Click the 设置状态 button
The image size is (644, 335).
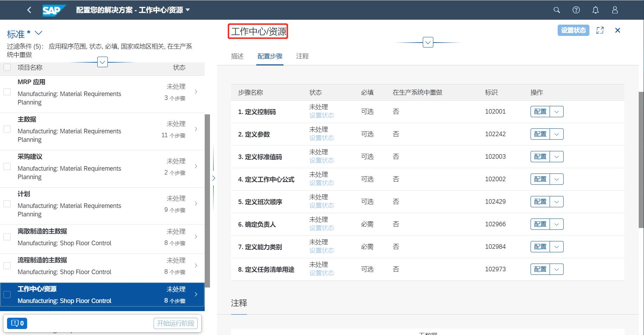coord(573,30)
